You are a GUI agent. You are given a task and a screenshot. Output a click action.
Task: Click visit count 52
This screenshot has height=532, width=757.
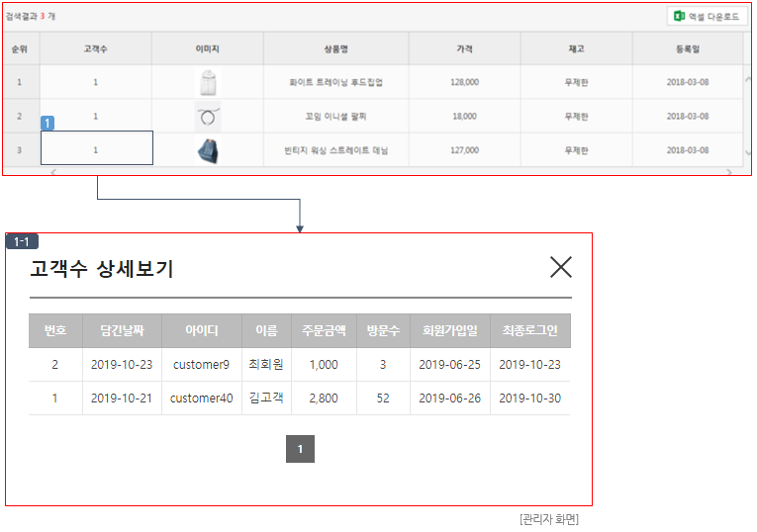pos(383,399)
